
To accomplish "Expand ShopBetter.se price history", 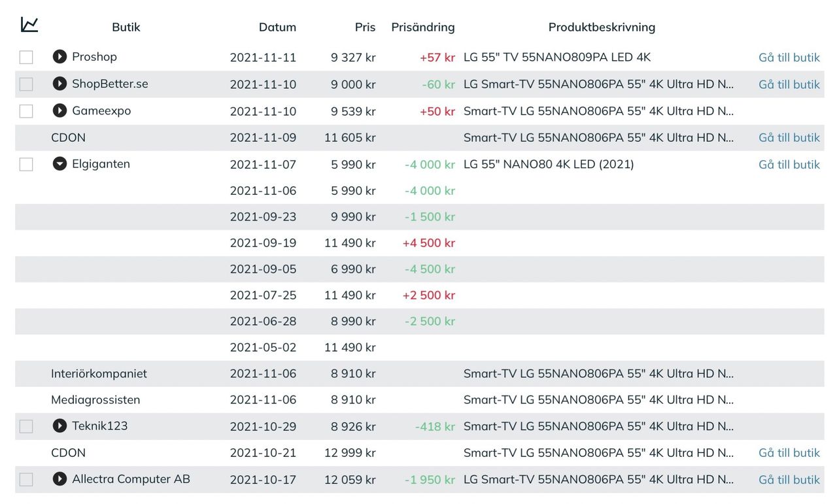I will pos(60,84).
